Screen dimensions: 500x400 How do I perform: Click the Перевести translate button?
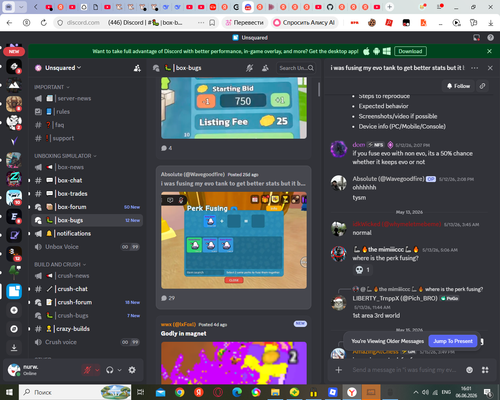tap(245, 23)
